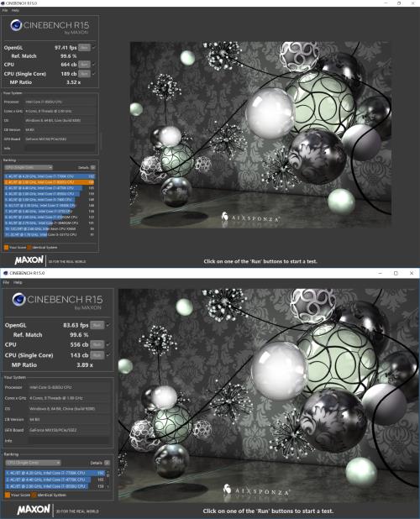The height and width of the screenshot is (519, 420).
Task: Select Xeon CPU X5650 ranking row
Action: coord(50,228)
